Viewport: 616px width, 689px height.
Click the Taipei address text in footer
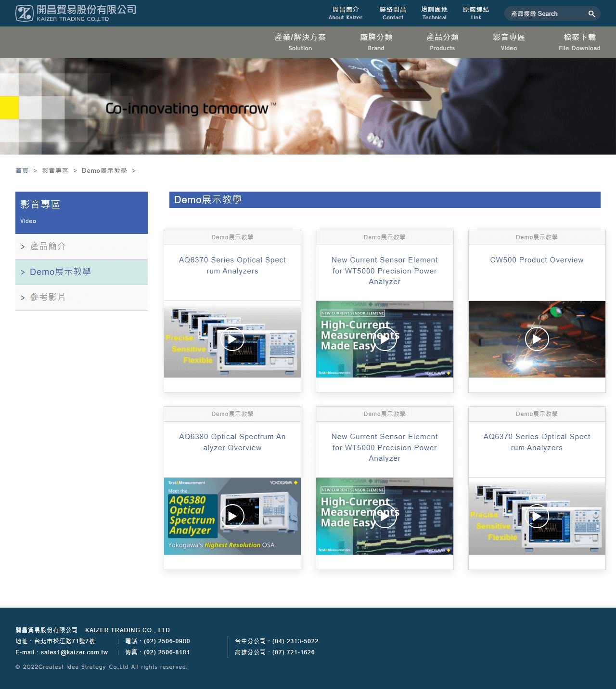point(55,641)
